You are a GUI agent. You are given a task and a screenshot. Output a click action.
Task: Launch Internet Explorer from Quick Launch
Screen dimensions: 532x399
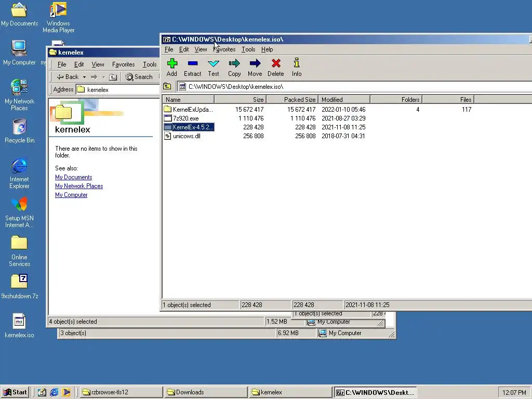coord(54,392)
